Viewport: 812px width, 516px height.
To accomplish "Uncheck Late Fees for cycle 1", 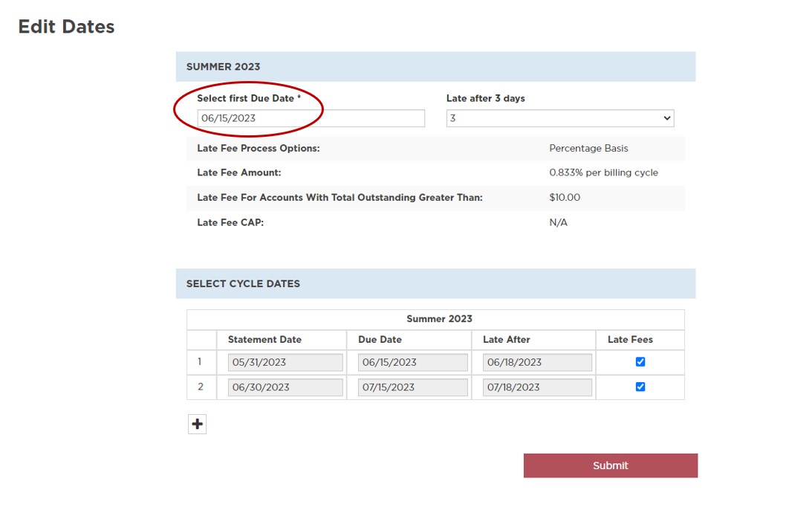I will [x=640, y=362].
